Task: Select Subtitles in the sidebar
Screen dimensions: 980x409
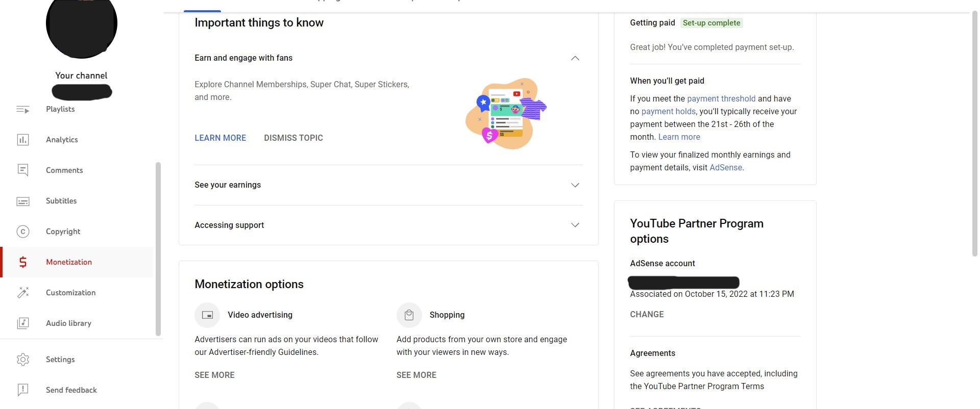Action: point(77,201)
